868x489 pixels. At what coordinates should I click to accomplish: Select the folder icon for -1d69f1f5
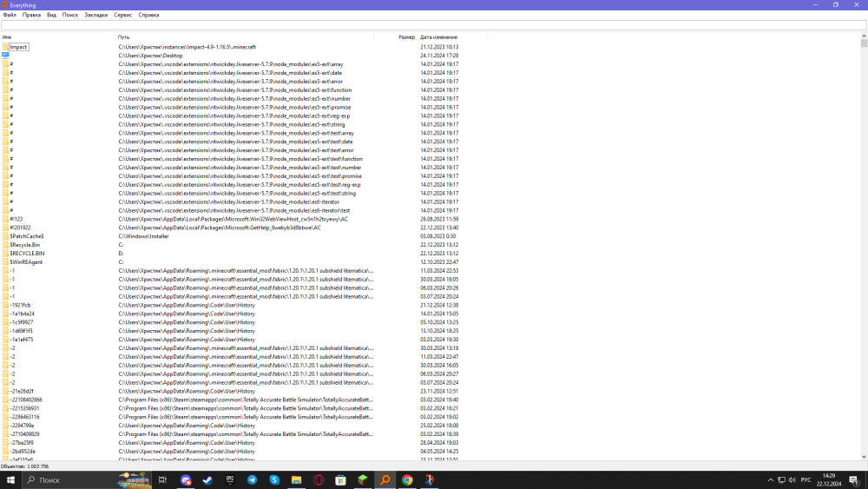(x=5, y=331)
